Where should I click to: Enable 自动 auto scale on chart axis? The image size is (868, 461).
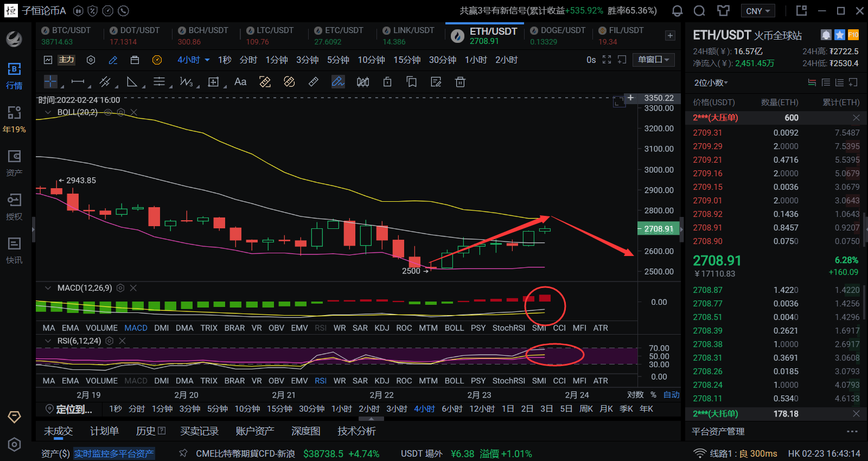tap(672, 395)
